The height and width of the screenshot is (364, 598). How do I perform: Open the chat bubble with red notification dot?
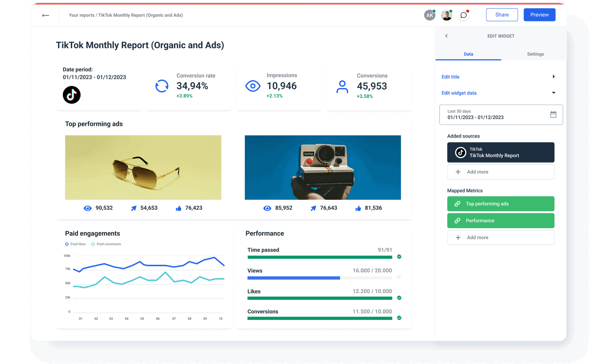tap(464, 15)
